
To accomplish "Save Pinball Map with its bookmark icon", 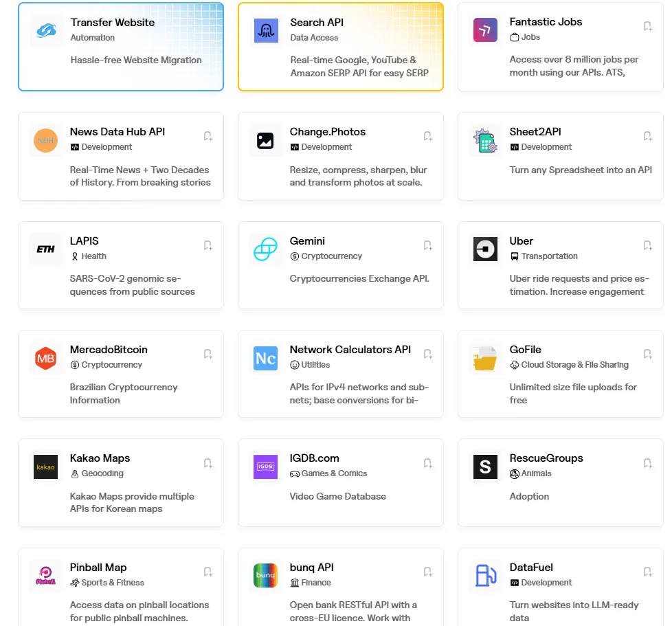I will point(208,572).
